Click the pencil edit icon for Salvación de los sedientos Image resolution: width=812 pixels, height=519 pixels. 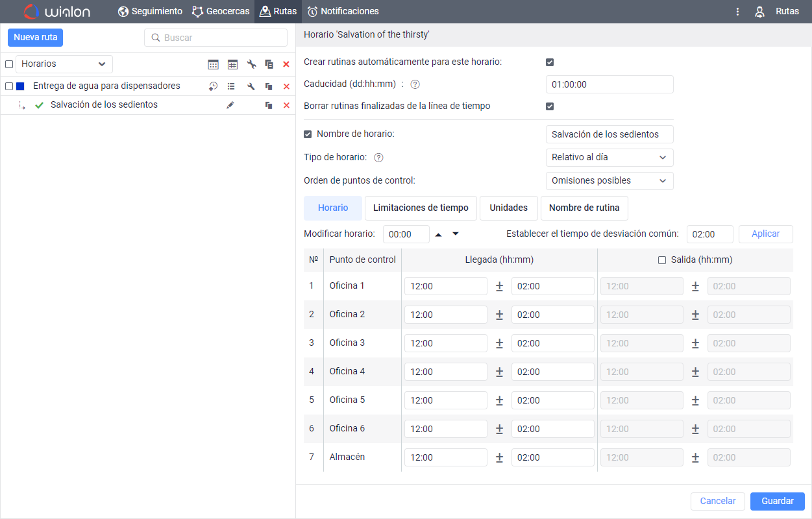pos(230,105)
